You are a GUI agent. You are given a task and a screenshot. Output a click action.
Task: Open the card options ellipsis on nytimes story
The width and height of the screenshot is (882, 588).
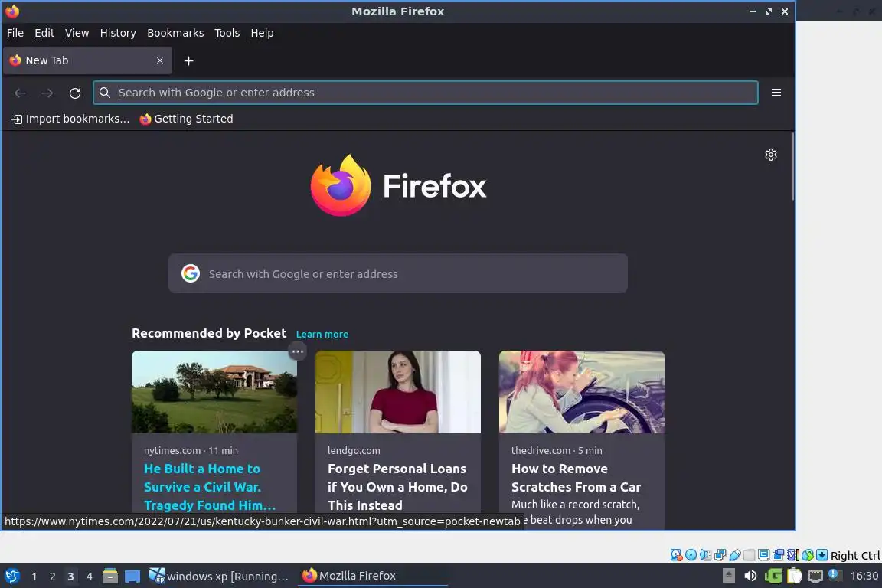pos(298,351)
